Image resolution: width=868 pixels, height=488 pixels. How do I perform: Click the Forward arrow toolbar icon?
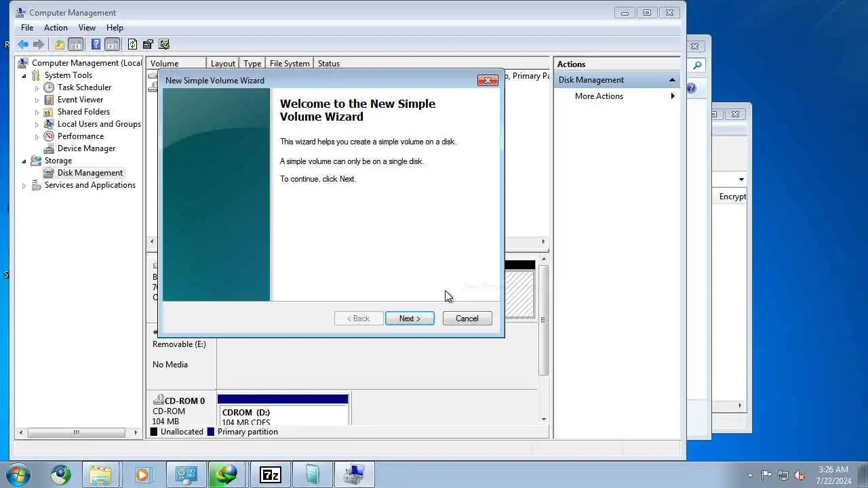[x=39, y=45]
